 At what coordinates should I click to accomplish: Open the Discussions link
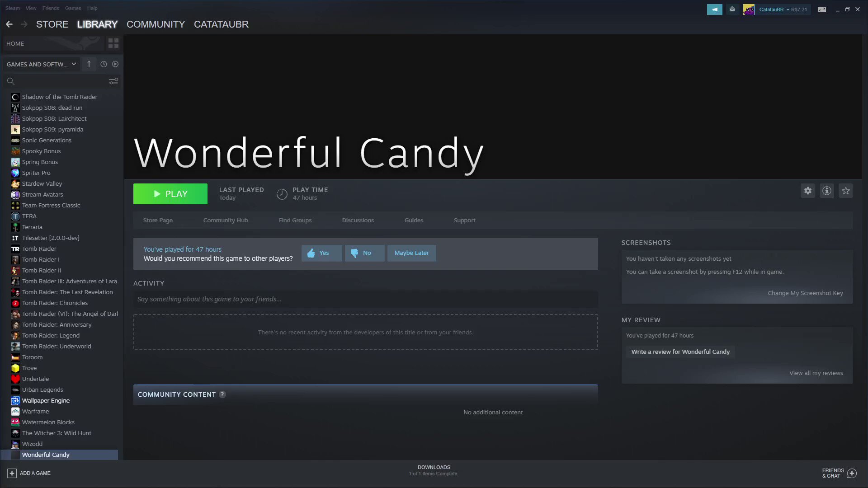358,221
